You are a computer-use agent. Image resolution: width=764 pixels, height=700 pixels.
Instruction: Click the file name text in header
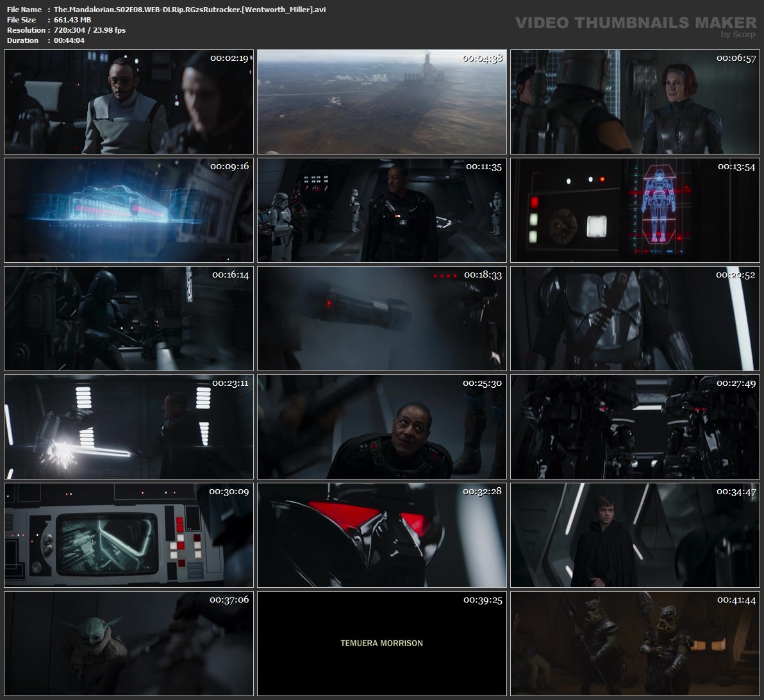click(x=190, y=10)
